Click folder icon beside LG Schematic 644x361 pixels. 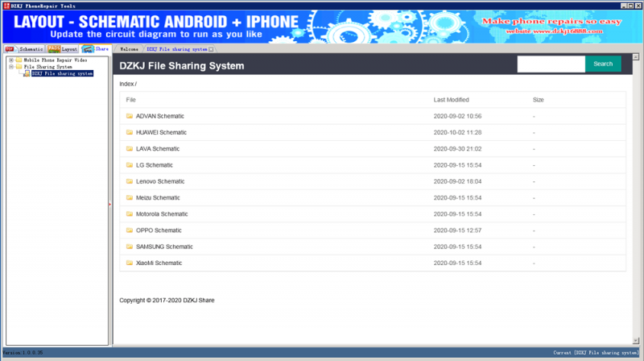point(130,165)
